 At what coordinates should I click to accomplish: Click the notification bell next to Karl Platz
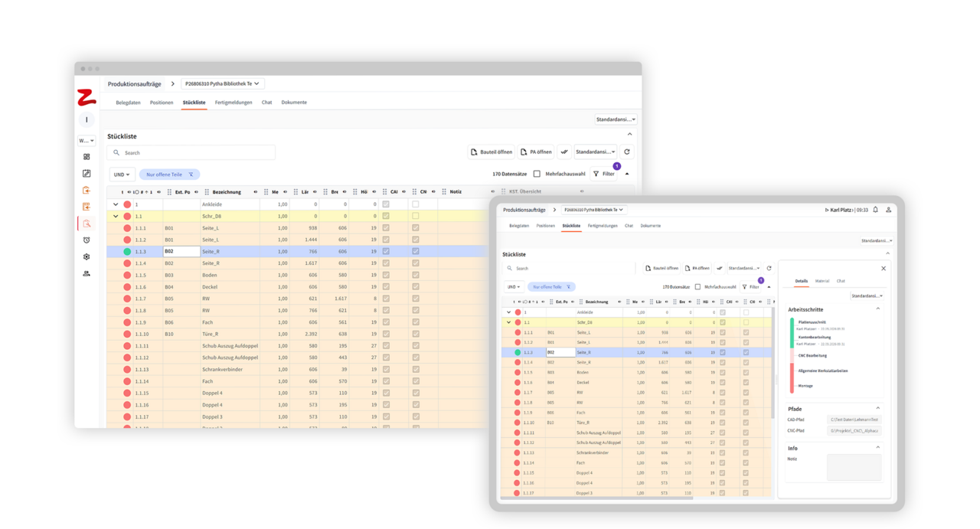tap(876, 210)
